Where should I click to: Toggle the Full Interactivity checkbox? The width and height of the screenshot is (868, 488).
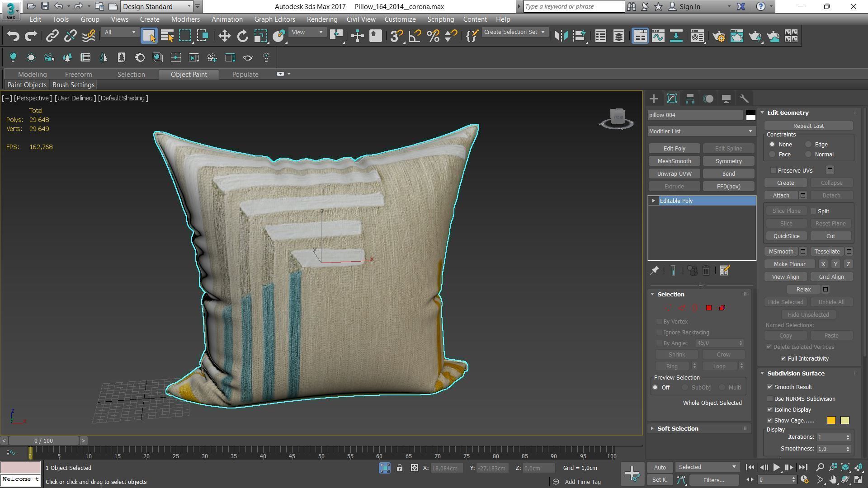[783, 359]
